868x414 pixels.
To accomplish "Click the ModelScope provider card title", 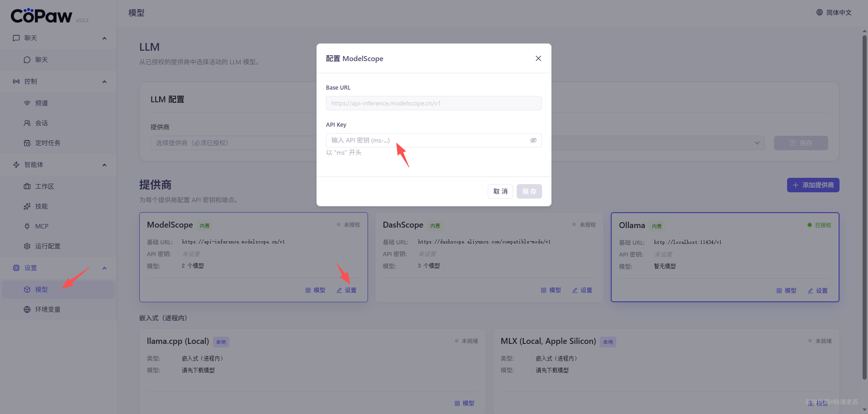I will [170, 225].
